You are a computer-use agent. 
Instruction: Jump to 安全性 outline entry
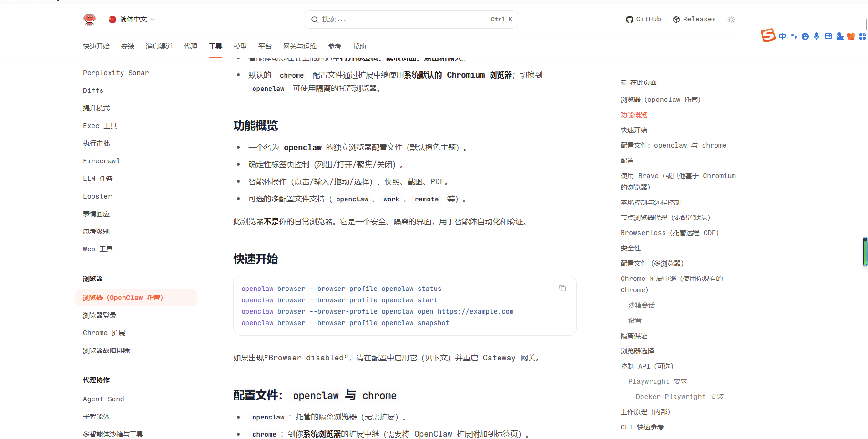pos(631,248)
